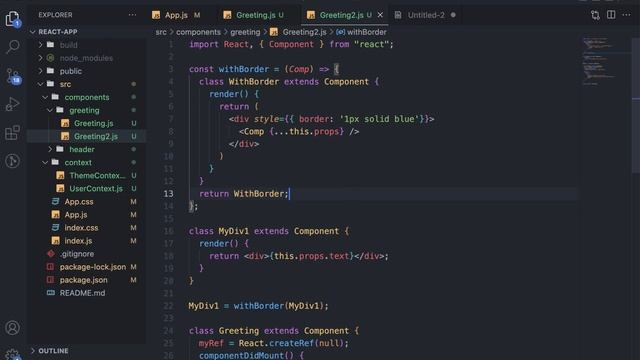
Task: Open App.css in explorer
Action: (x=79, y=202)
